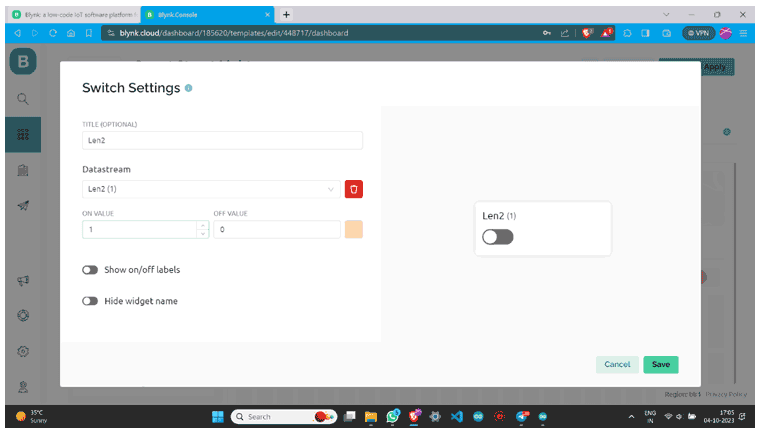Click the rocket icon in the left sidebar
This screenshot has height=432, width=760.
pyautogui.click(x=23, y=205)
